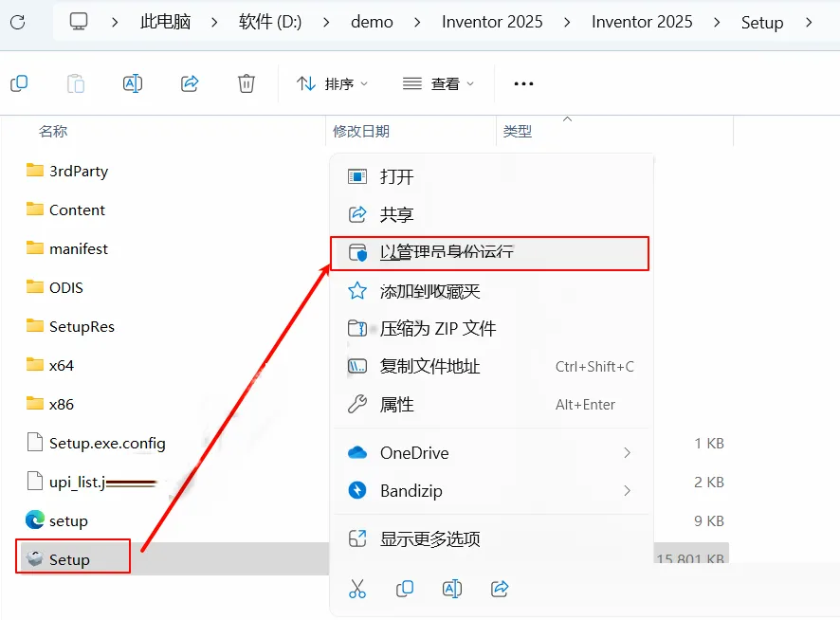Click the toolbar Delete trash icon

coord(246,83)
